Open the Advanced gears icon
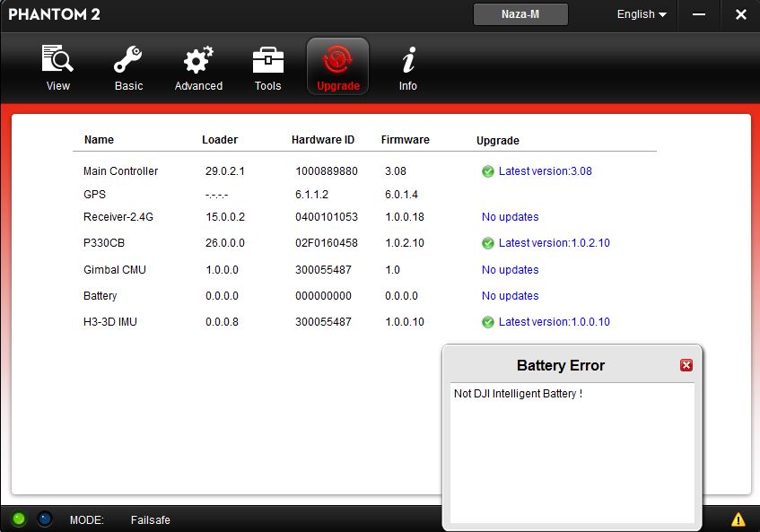The image size is (760, 532). tap(198, 61)
